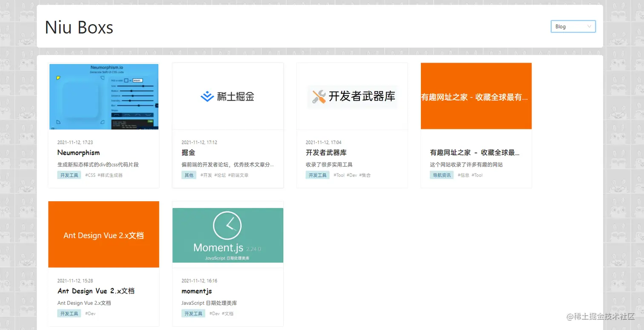This screenshot has height=330, width=644.
Task: Click Ant Design Vue 2.x文档 description line
Action: 84,303
